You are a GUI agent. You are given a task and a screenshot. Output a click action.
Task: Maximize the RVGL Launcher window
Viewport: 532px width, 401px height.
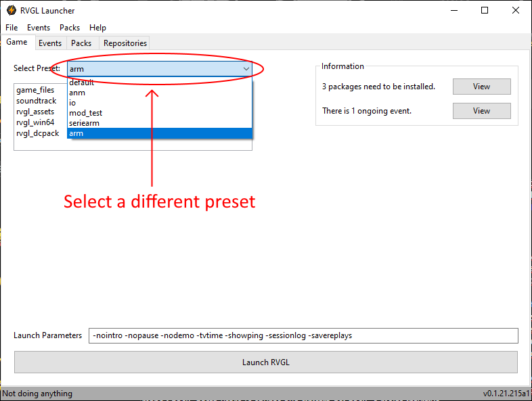point(485,11)
